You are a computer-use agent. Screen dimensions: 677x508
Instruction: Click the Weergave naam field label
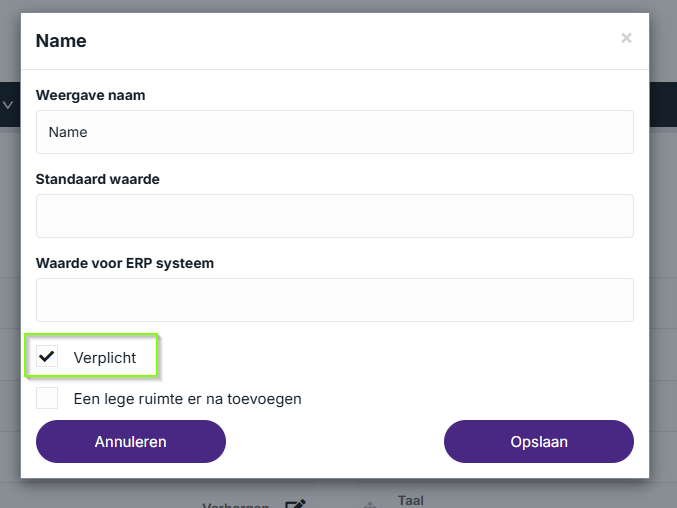[x=90, y=95]
